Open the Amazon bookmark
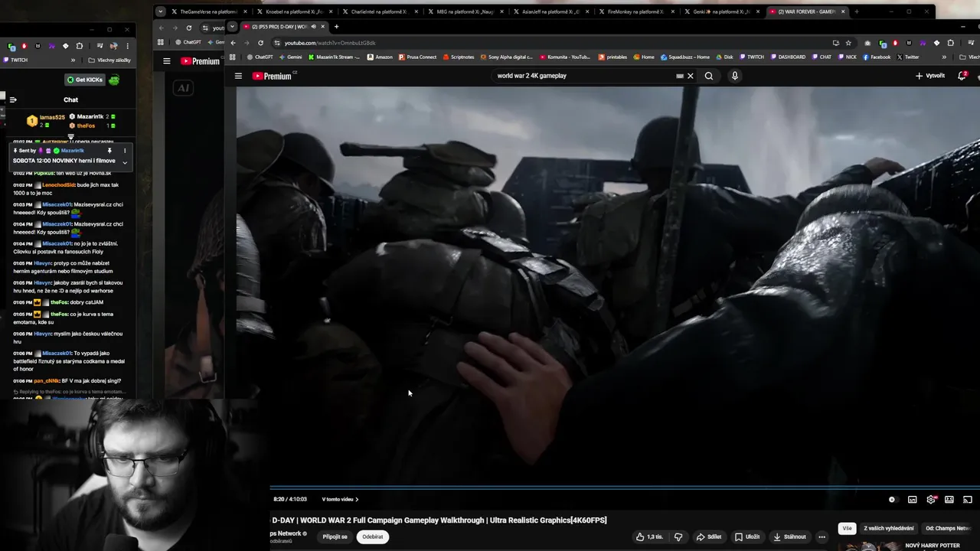Viewport: 980px width, 551px height. click(380, 57)
